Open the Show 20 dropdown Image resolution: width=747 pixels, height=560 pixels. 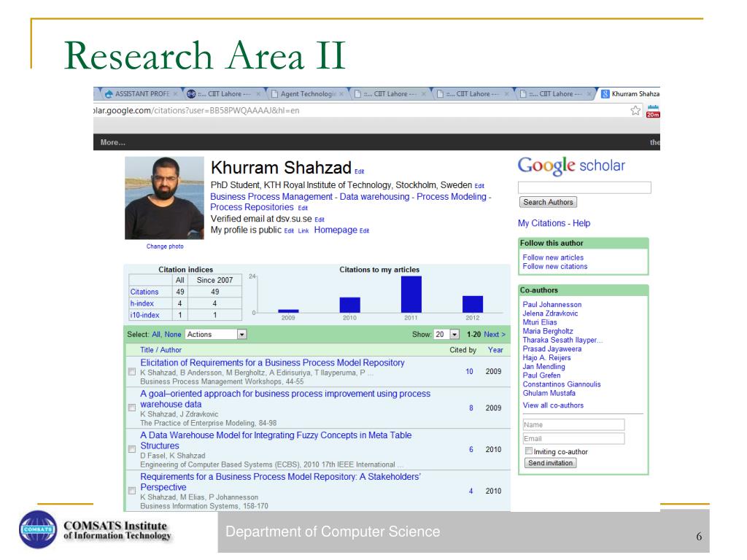[446, 334]
